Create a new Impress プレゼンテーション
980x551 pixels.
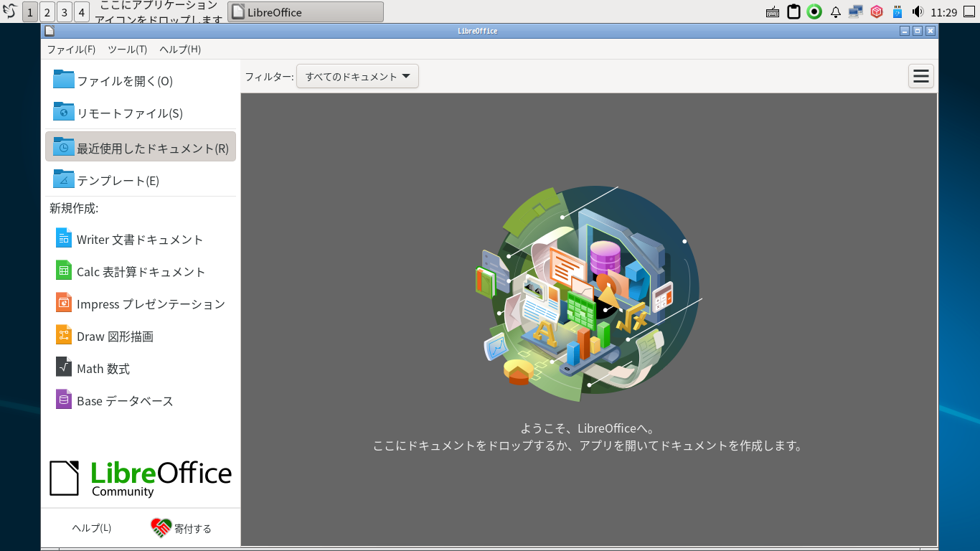point(141,304)
